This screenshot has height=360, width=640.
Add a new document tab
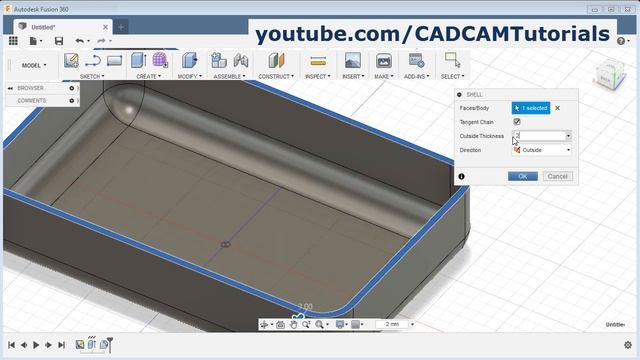(x=121, y=27)
